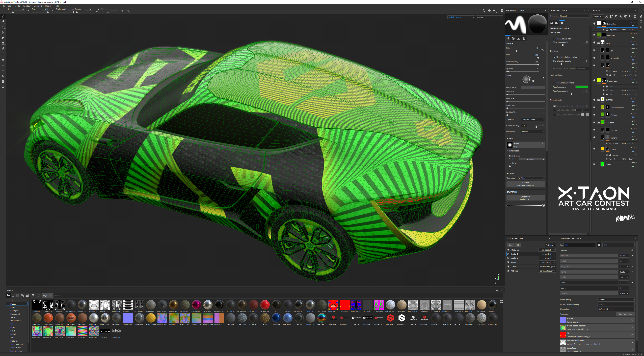Viewport: 644px width, 356px height.
Task: Open the Base Color channel dropdown in Layers
Action: coord(599,16)
